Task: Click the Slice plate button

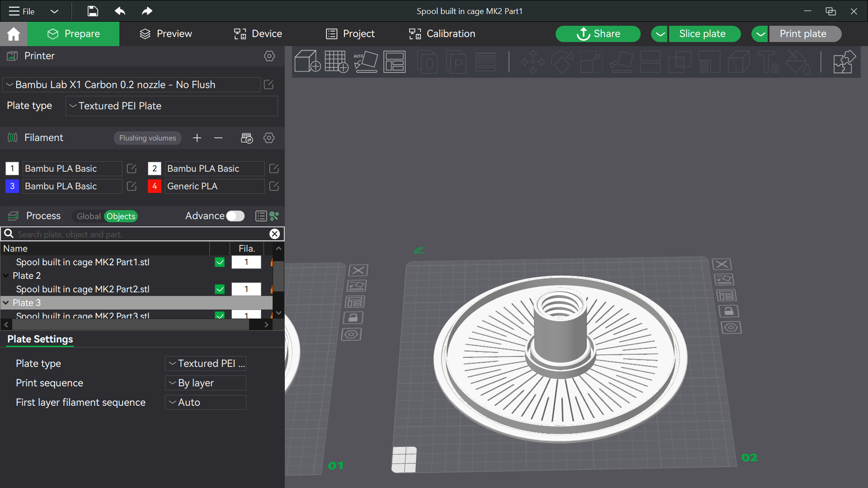Action: click(x=702, y=34)
